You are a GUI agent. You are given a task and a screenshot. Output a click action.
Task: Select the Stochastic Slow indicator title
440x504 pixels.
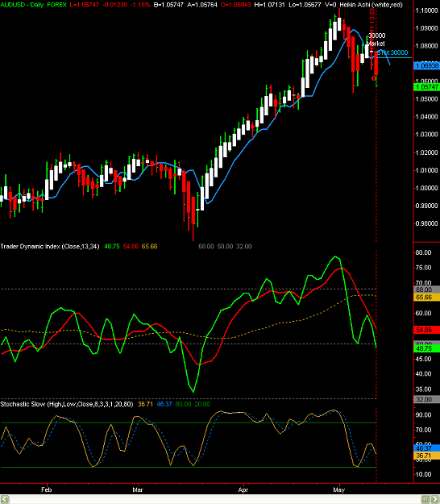(67, 404)
